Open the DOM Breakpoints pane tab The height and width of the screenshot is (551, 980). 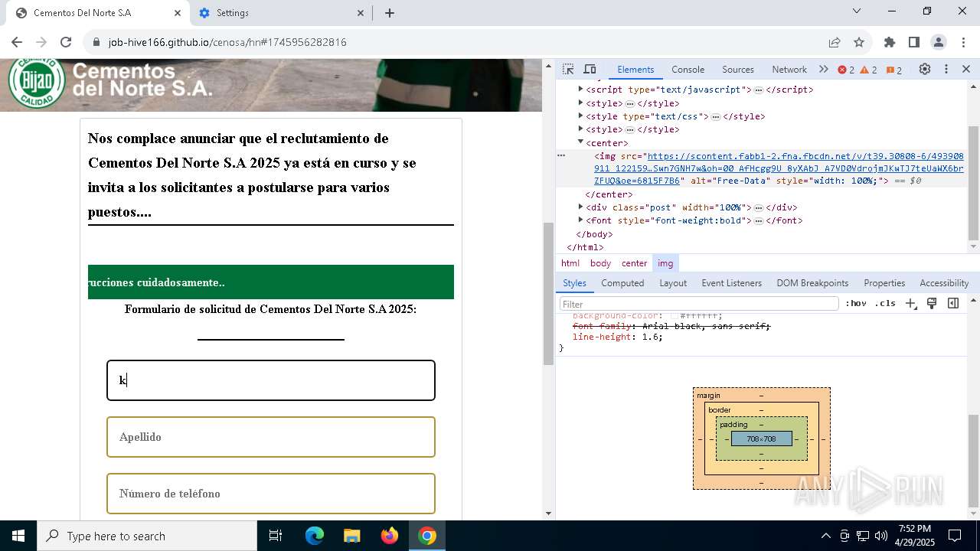(812, 282)
